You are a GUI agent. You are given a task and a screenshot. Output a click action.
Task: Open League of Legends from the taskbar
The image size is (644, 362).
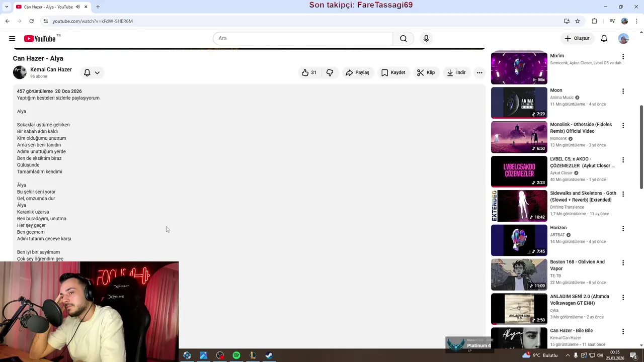(x=253, y=355)
